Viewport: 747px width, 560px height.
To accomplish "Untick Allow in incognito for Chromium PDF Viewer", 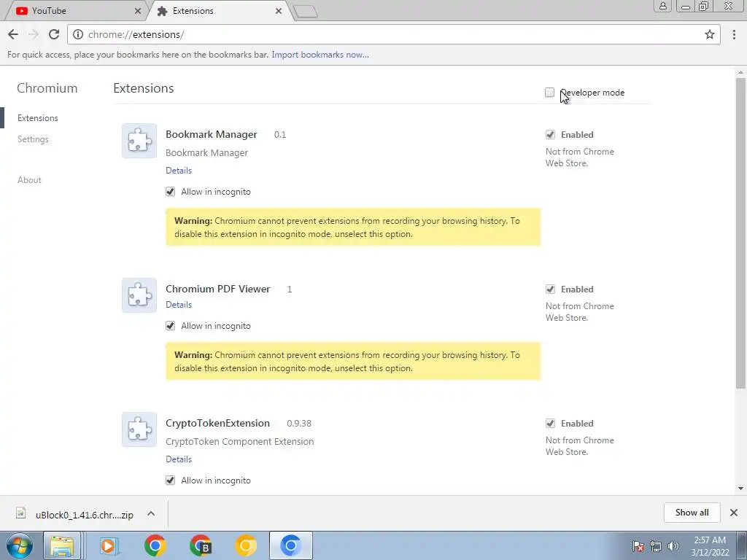I will [x=170, y=326].
